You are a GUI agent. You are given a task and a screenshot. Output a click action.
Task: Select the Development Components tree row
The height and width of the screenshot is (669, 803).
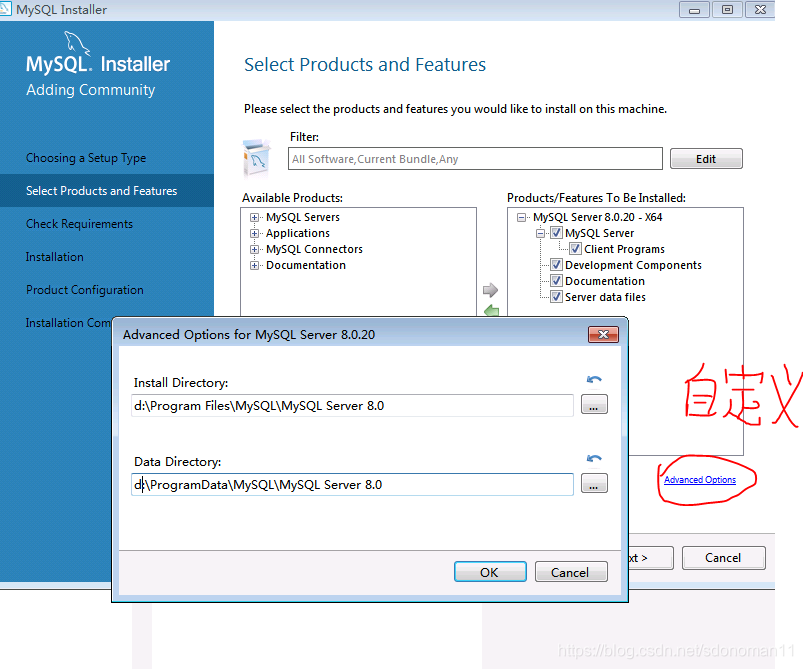pos(633,265)
